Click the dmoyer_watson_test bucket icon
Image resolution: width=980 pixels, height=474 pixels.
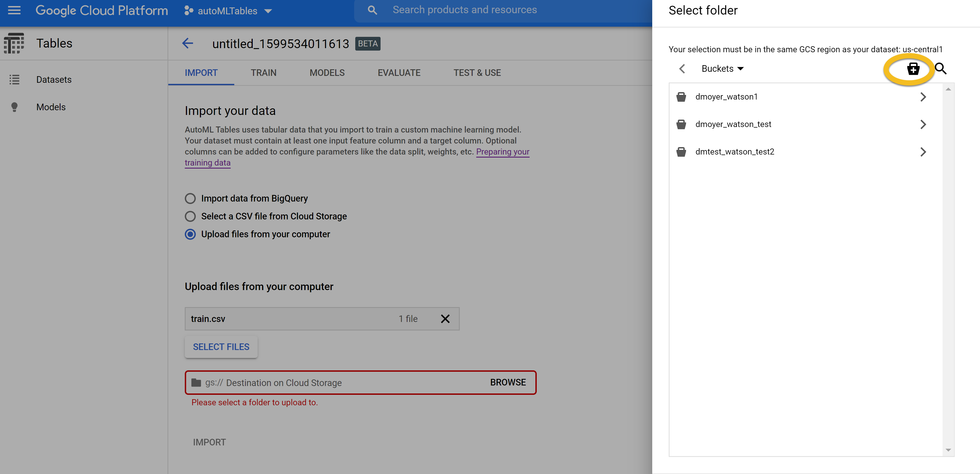click(681, 124)
